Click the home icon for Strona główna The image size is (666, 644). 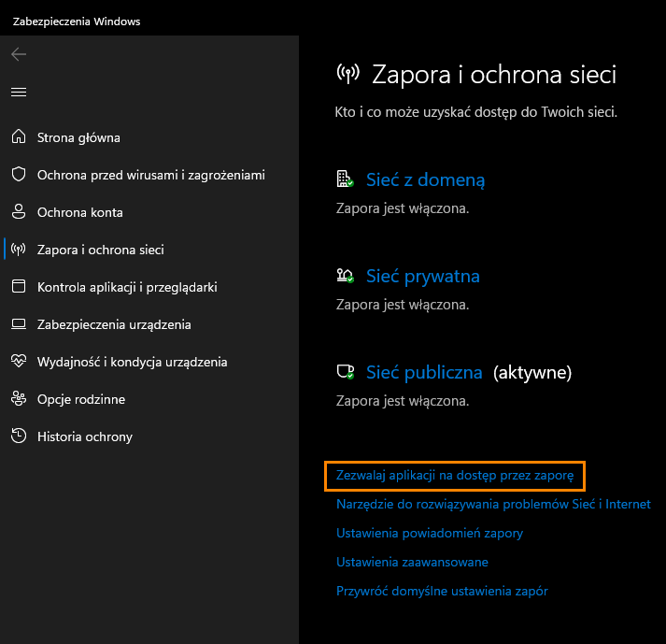coord(19,136)
